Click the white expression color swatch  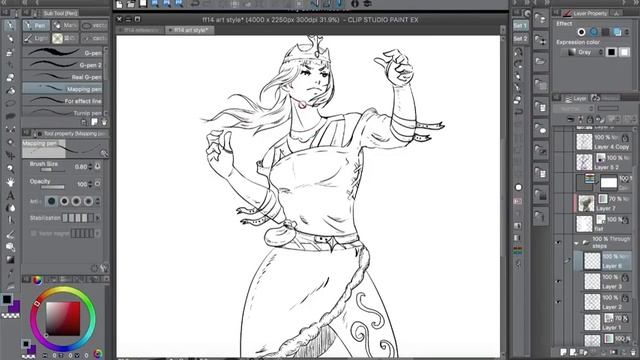tap(624, 52)
